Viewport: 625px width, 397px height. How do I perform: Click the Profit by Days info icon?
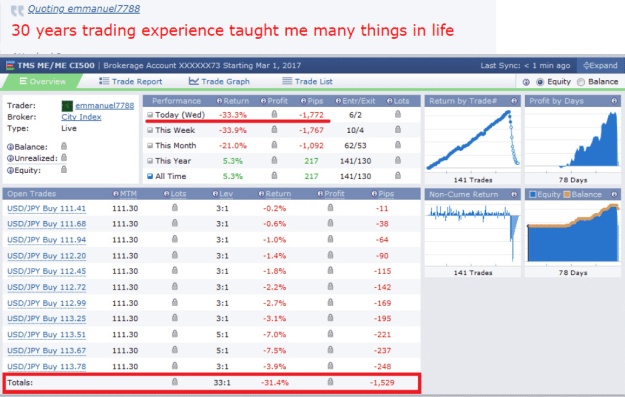point(614,101)
